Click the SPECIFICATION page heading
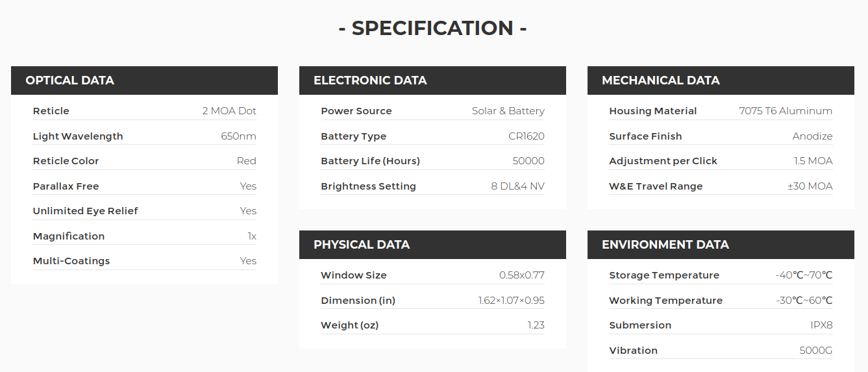This screenshot has height=372, width=868. [432, 28]
